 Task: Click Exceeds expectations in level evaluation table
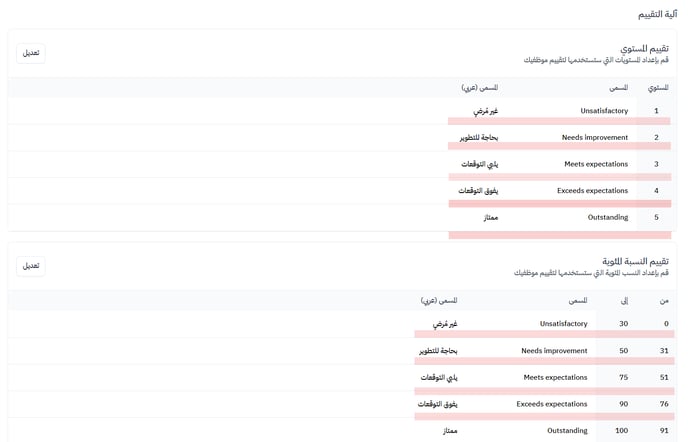point(593,191)
